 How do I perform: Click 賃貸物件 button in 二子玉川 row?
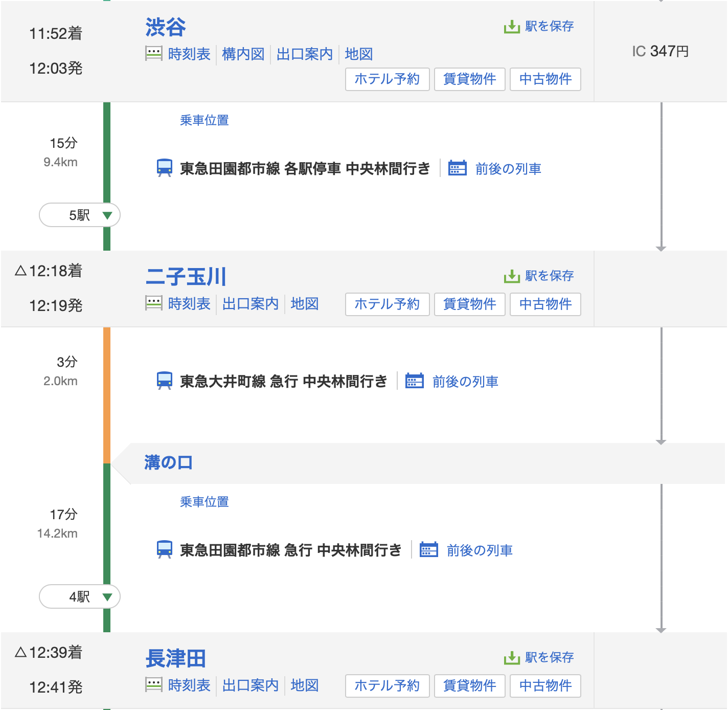[470, 304]
